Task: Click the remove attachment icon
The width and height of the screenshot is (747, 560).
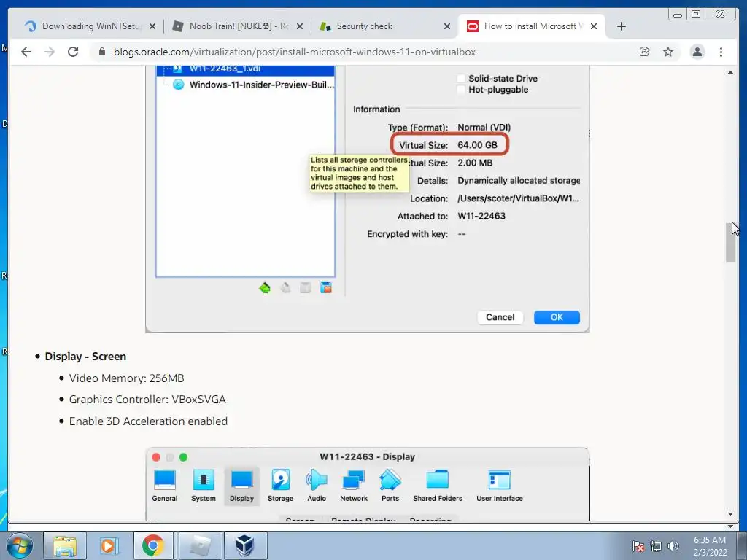Action: pos(326,287)
